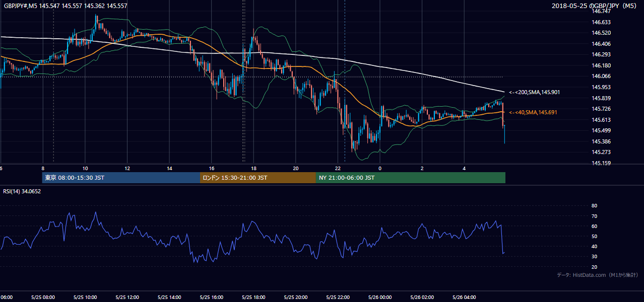Click the RSI axis level 70
The image size is (644, 302).
(594, 216)
